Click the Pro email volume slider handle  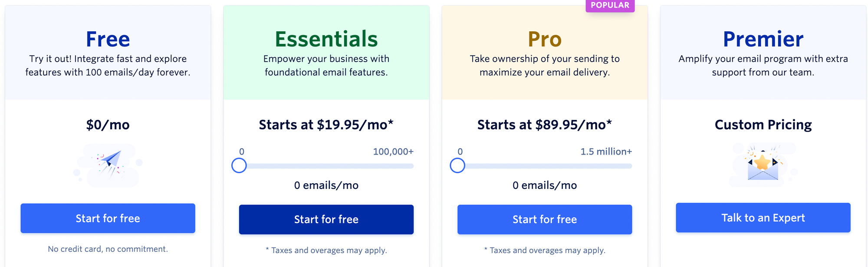click(457, 165)
